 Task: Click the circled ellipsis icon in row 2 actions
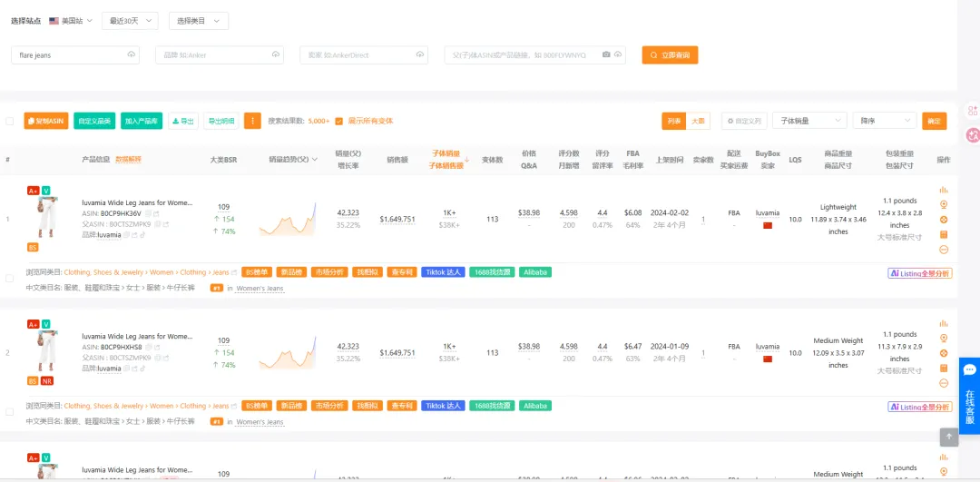point(944,383)
